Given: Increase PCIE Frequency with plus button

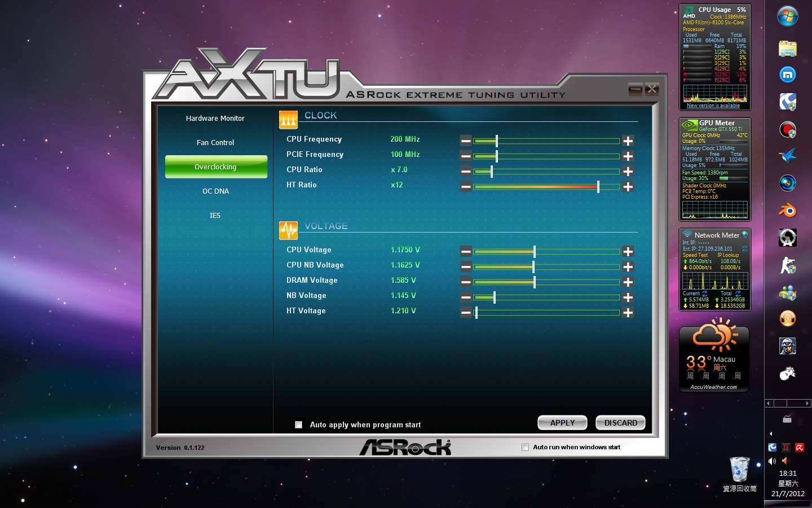Looking at the screenshot, I should click(x=628, y=156).
